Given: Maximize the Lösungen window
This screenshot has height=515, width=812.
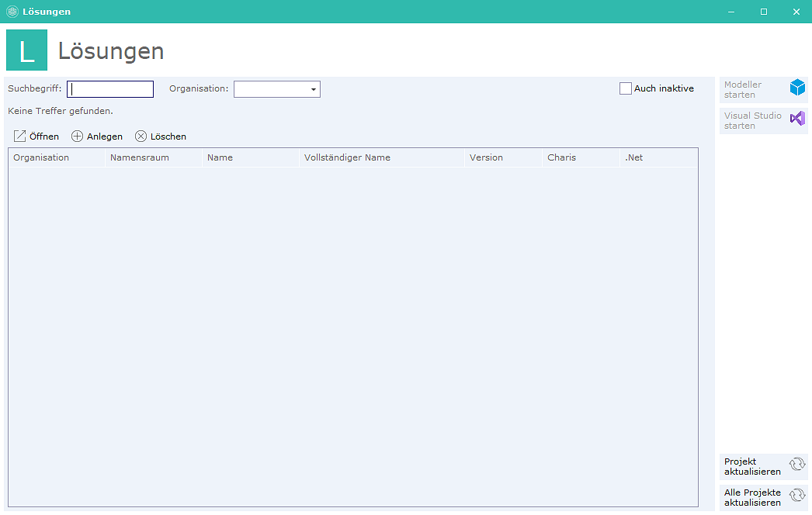Looking at the screenshot, I should [764, 12].
